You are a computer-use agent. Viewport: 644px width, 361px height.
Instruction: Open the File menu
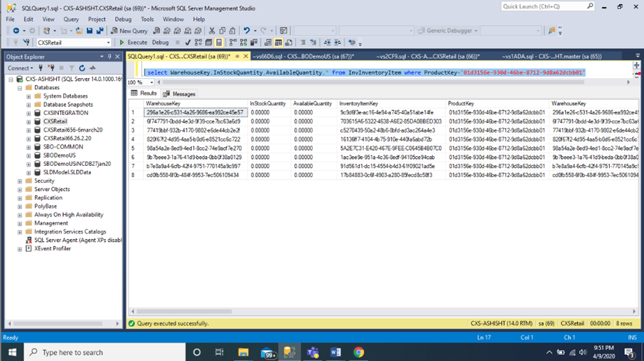(10, 19)
